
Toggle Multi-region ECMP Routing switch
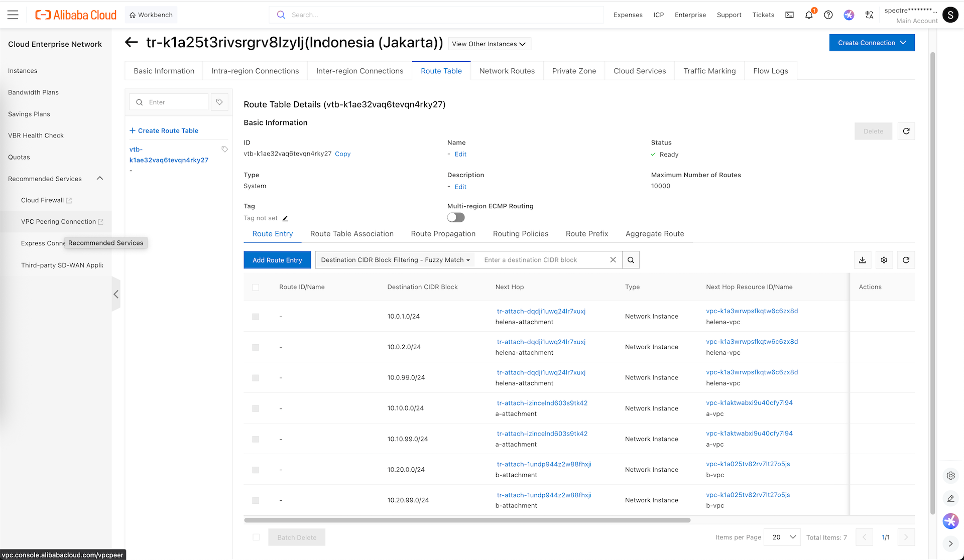tap(456, 217)
